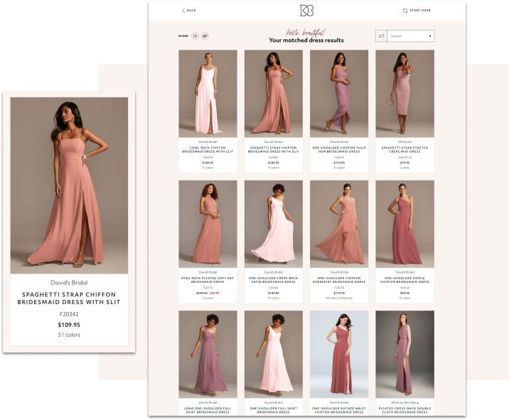This screenshot has height=420, width=509.
Task: Open the Spaghetti Strap Stretch Crepe Midi photo
Action: click(x=404, y=94)
